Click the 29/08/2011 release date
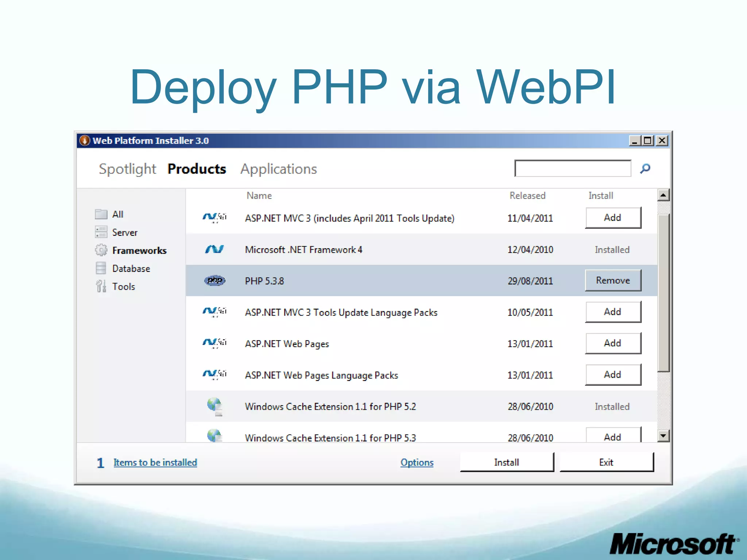 tap(530, 281)
